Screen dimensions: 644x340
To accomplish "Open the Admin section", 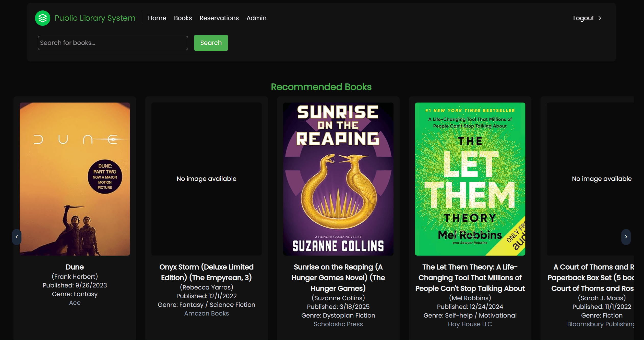I will [256, 18].
